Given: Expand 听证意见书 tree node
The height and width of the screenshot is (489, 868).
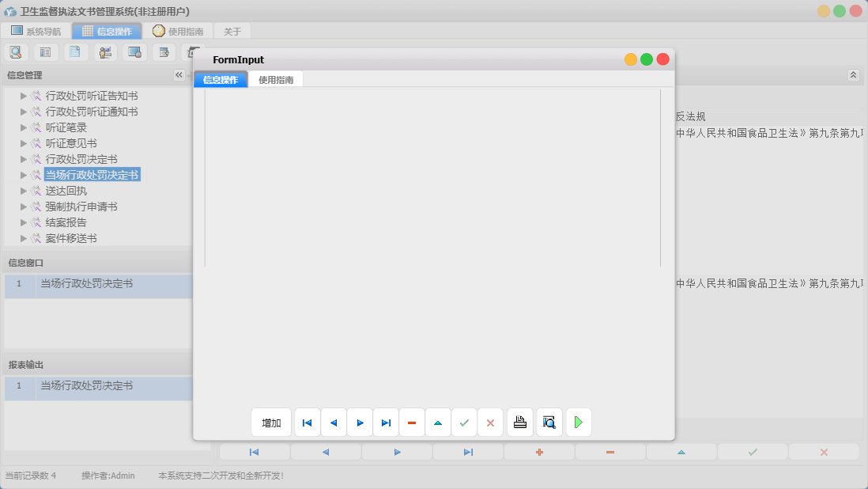Looking at the screenshot, I should point(23,143).
